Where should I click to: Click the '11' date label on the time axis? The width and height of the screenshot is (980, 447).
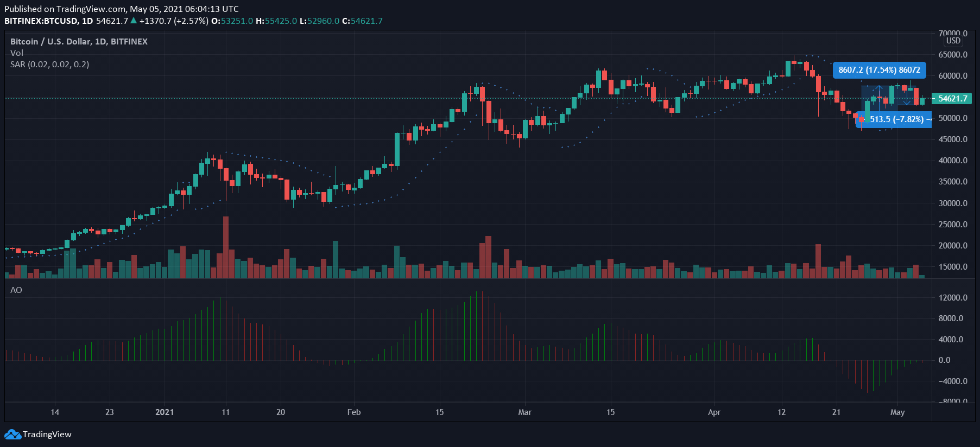pos(226,412)
